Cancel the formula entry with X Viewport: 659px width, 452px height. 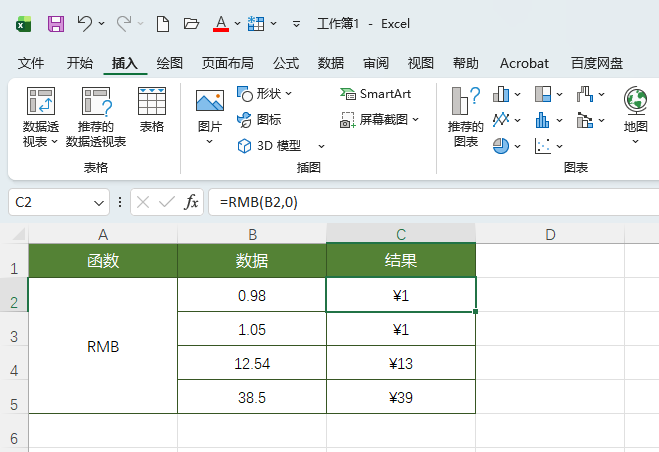(143, 203)
